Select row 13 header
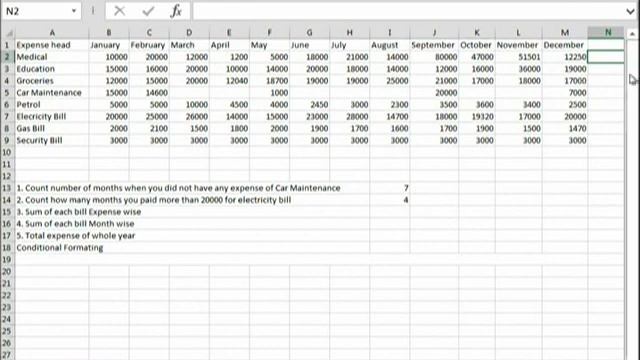This screenshot has height=360, width=640. tap(7, 188)
